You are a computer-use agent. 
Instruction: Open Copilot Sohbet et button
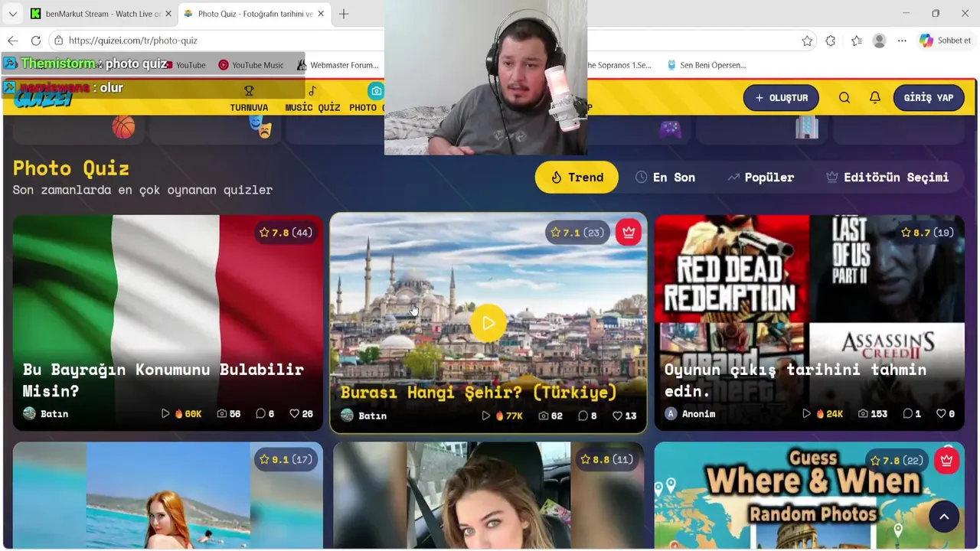pos(946,41)
